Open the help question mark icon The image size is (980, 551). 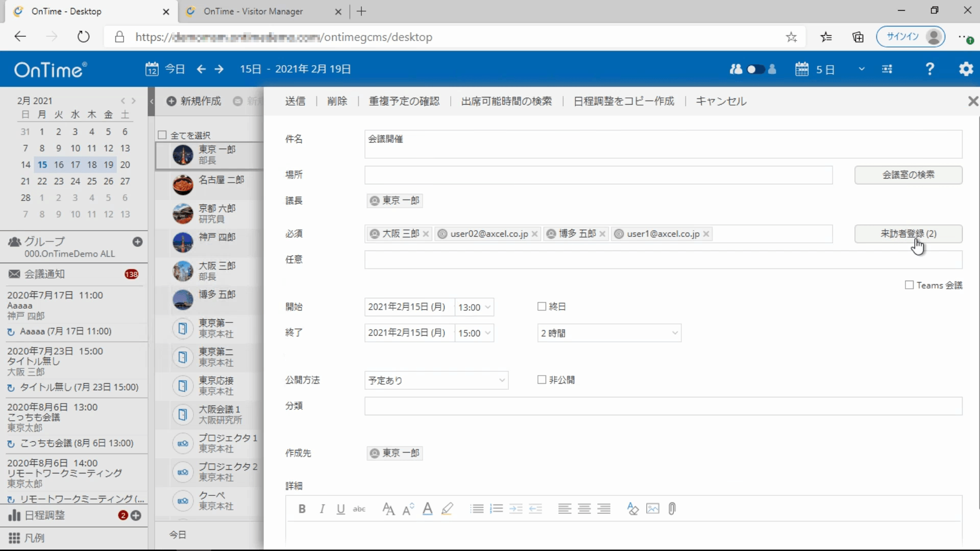930,69
